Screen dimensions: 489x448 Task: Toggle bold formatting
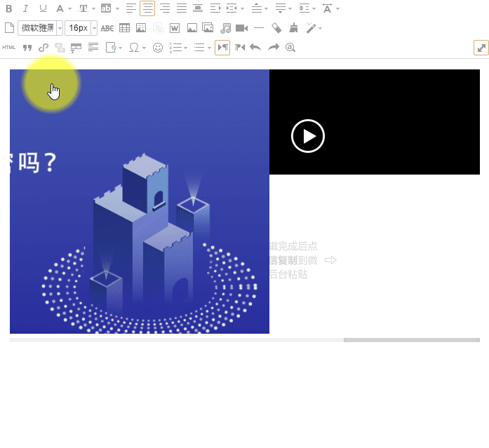click(9, 8)
